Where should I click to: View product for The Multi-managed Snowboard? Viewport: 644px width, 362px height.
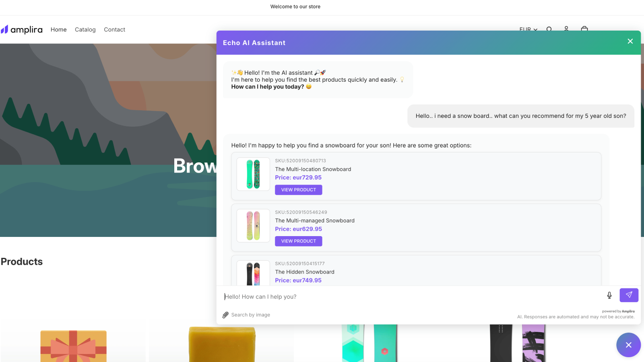point(299,241)
